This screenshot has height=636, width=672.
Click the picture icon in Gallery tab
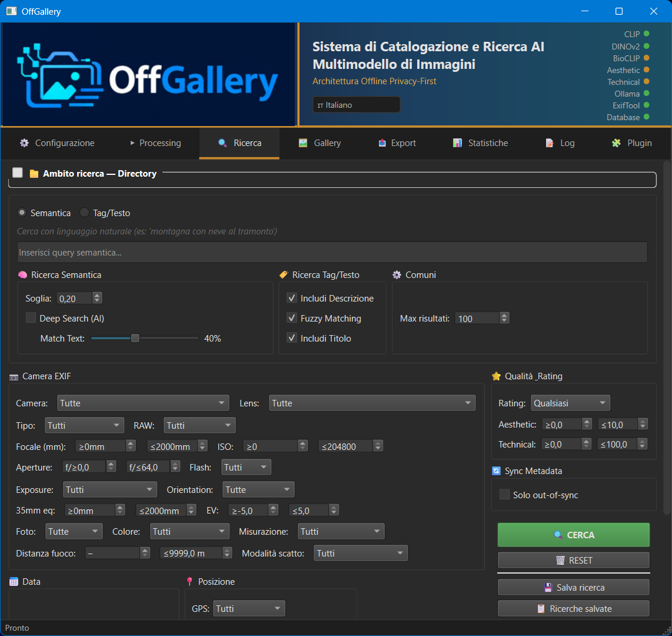pyautogui.click(x=303, y=143)
